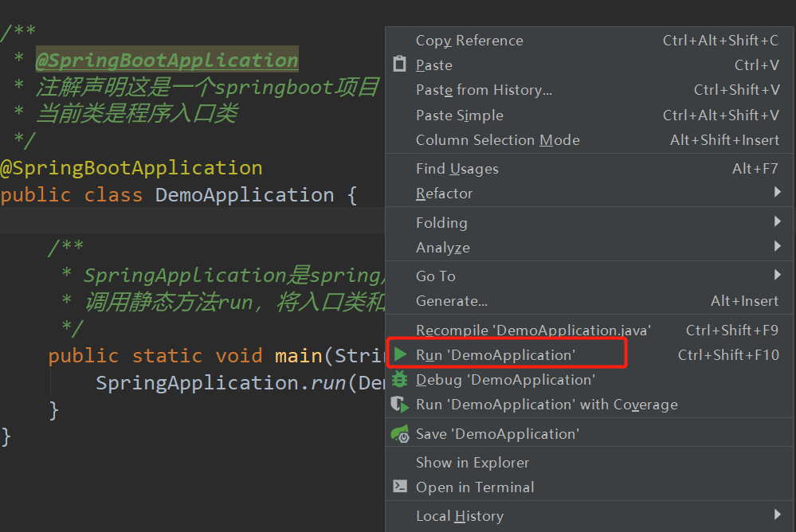Image resolution: width=796 pixels, height=532 pixels.
Task: Click the Open in Terminal icon
Action: click(x=400, y=487)
